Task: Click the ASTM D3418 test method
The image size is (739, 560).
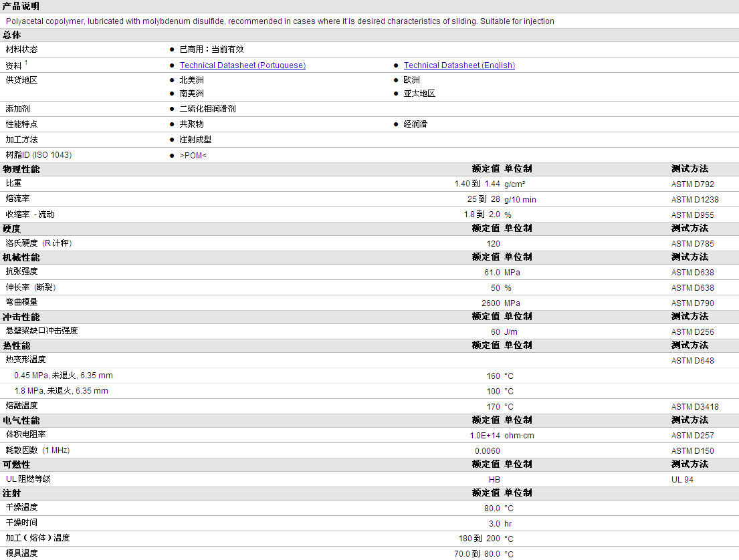Action: (x=695, y=407)
